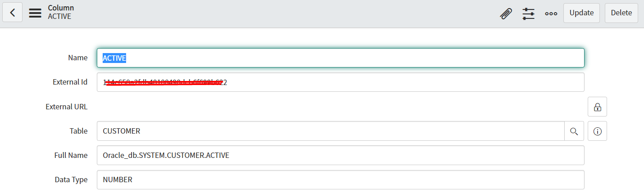Click the External Id input field
Screen dimensions: 644x193
coord(340,82)
